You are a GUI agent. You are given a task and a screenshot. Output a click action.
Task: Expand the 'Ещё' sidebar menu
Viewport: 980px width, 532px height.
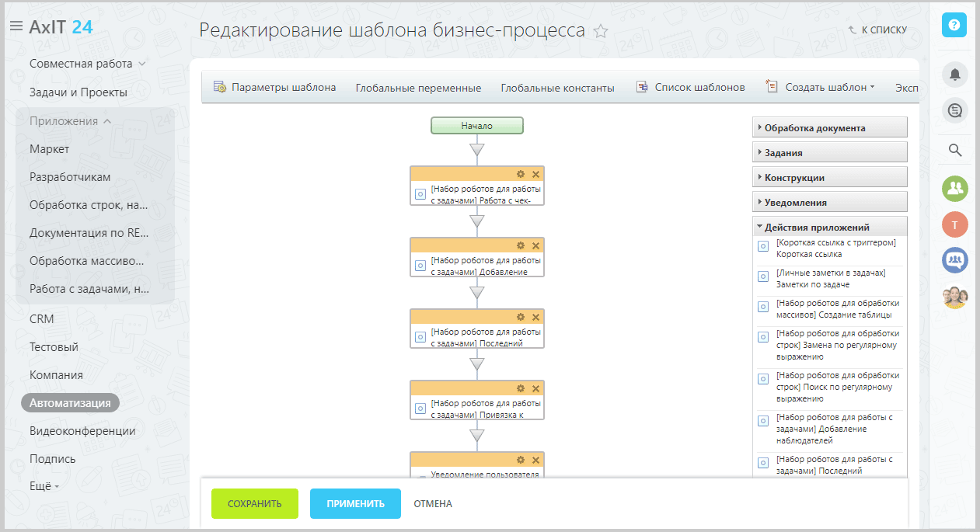[x=44, y=485]
